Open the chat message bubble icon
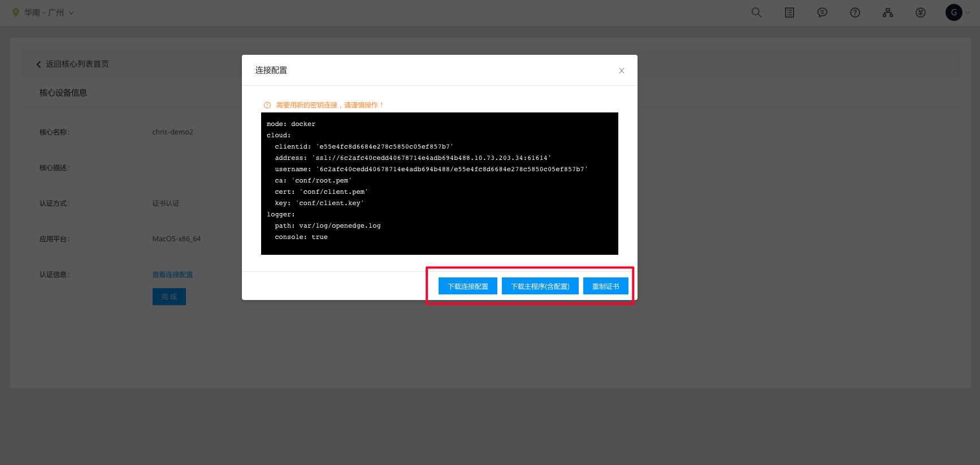 pyautogui.click(x=822, y=12)
